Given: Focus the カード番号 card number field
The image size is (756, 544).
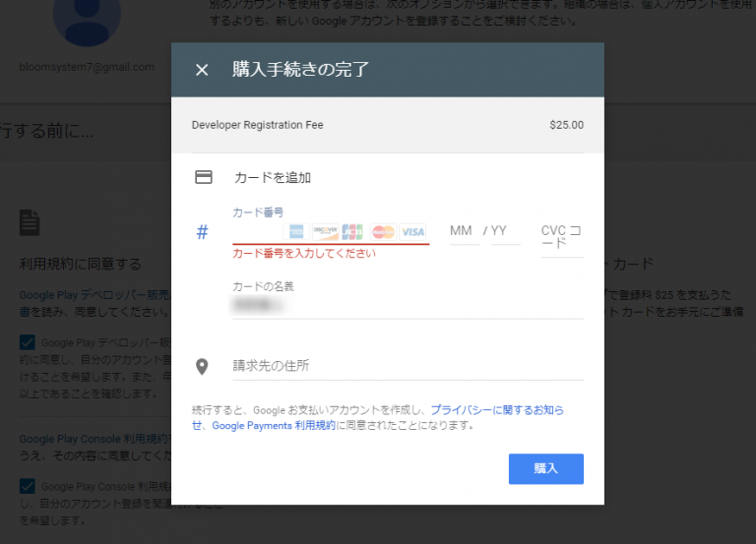Looking at the screenshot, I should (256, 232).
